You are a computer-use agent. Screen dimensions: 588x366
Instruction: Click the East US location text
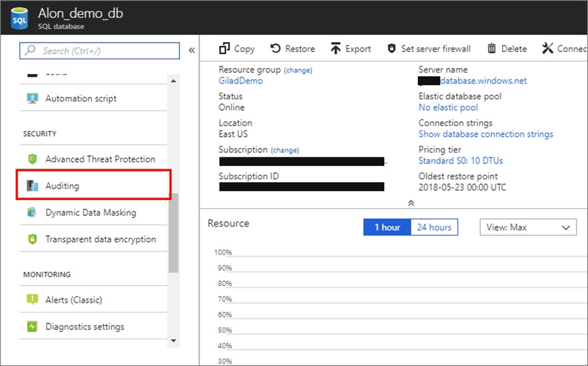click(x=233, y=134)
